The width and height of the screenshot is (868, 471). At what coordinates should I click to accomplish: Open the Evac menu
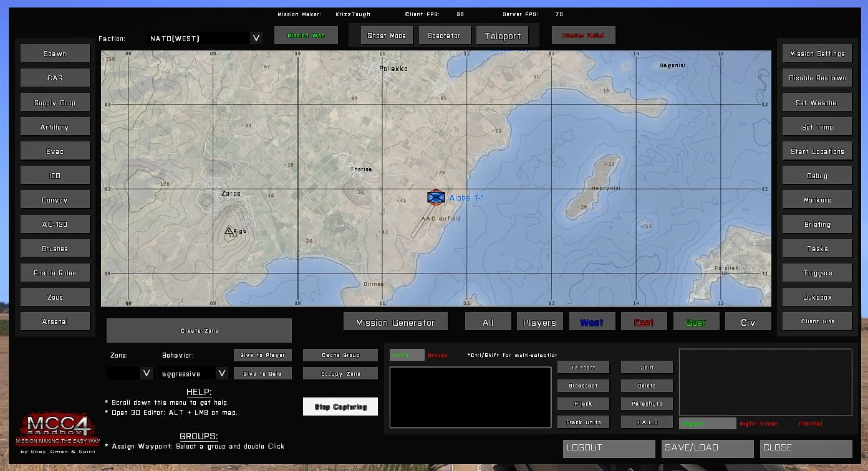(55, 151)
